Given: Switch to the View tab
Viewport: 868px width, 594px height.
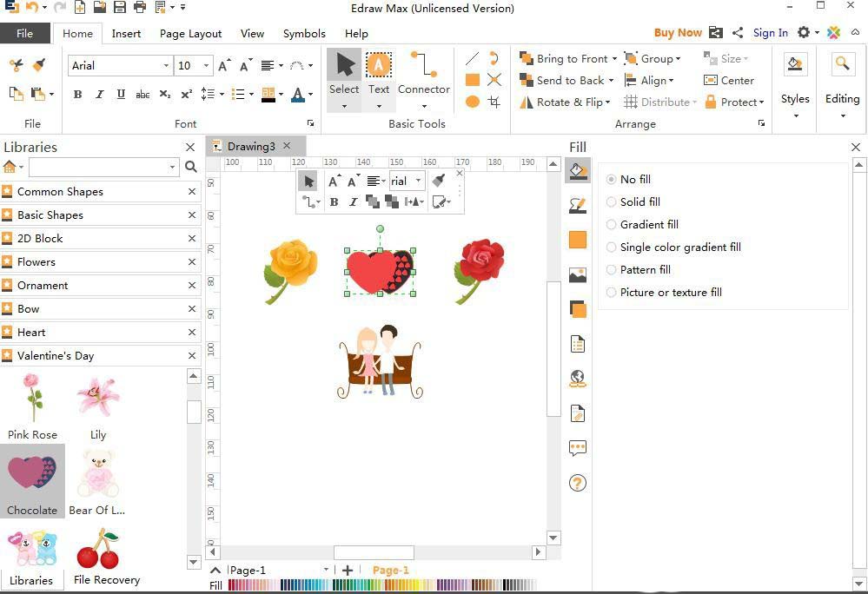Looking at the screenshot, I should (x=252, y=34).
